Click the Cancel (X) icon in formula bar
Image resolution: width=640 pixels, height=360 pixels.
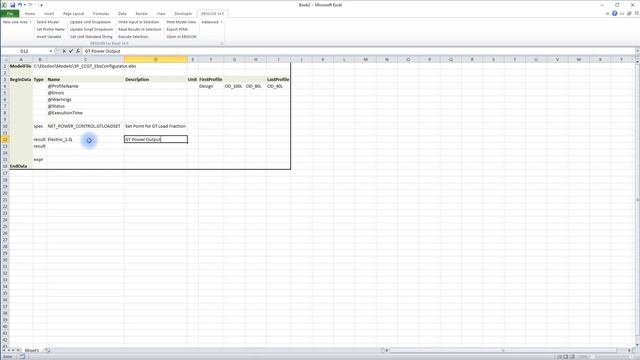(x=64, y=51)
